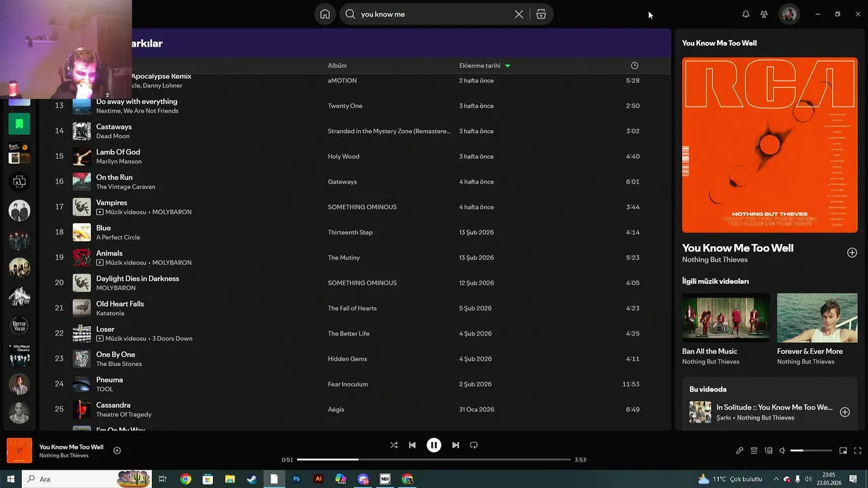Enter full screen mode
The image size is (868, 488).
point(857,451)
